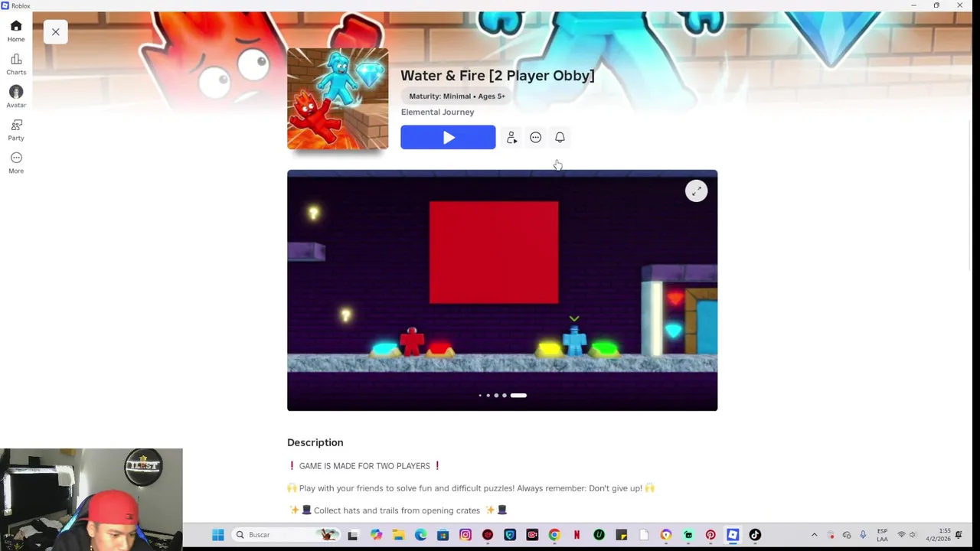The image size is (980, 551).
Task: Open the Water & Fire game thumbnail
Action: point(338,99)
